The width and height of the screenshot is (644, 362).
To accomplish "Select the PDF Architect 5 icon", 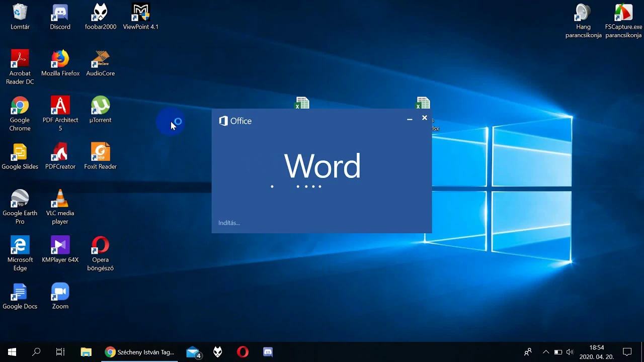I will [60, 114].
